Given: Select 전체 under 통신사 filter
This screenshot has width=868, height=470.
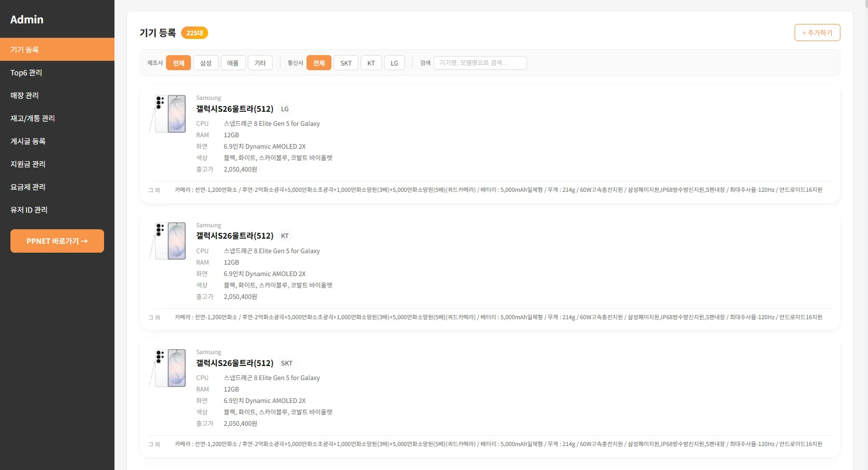Looking at the screenshot, I should (x=319, y=63).
